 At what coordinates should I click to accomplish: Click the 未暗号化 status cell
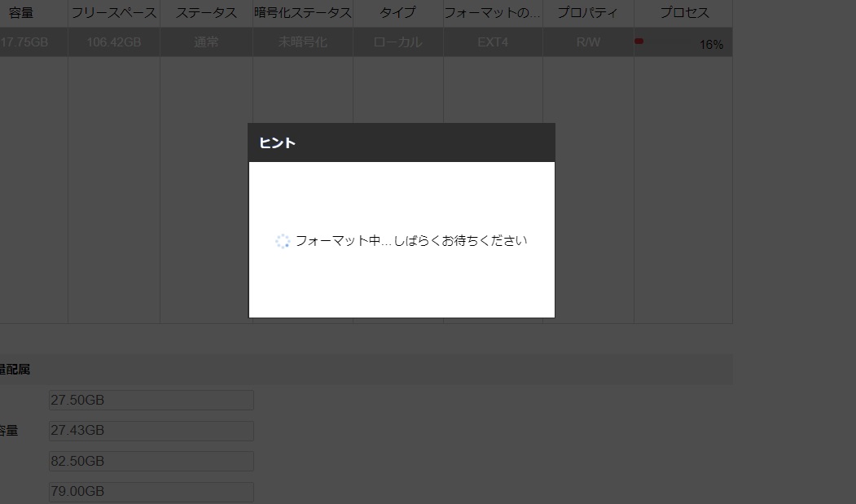(301, 41)
